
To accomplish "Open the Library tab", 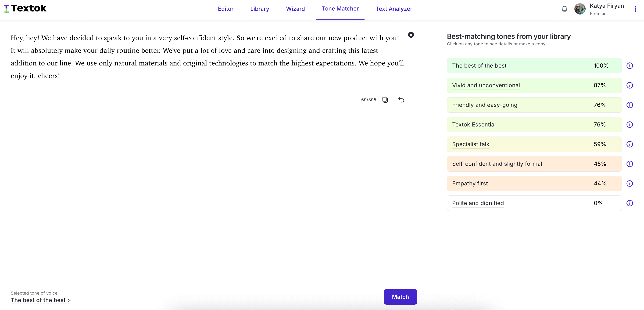I will click(x=260, y=8).
